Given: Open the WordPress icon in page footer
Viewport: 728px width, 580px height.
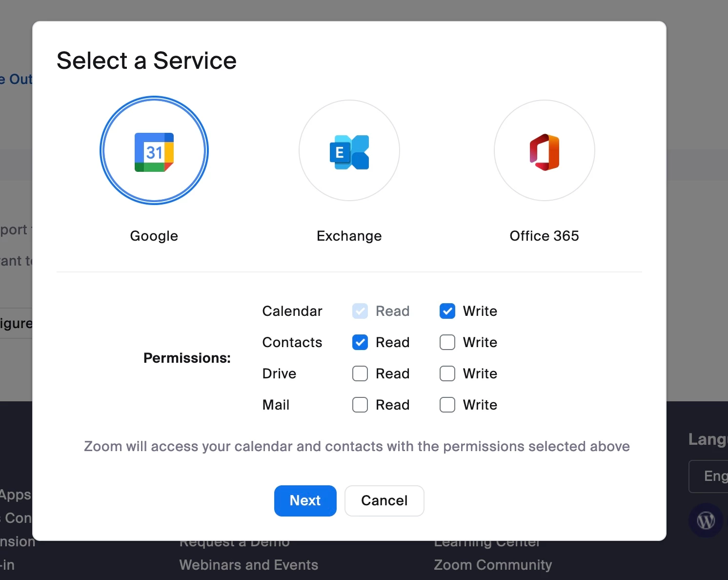Looking at the screenshot, I should [706, 520].
